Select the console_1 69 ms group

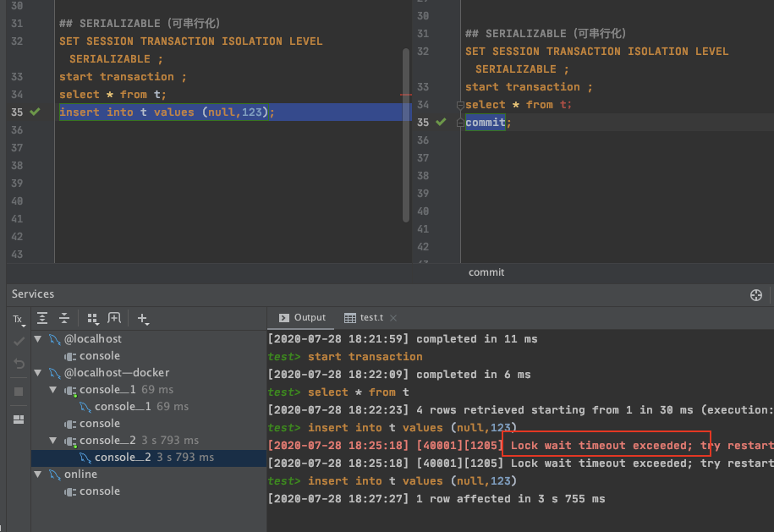coord(118,390)
